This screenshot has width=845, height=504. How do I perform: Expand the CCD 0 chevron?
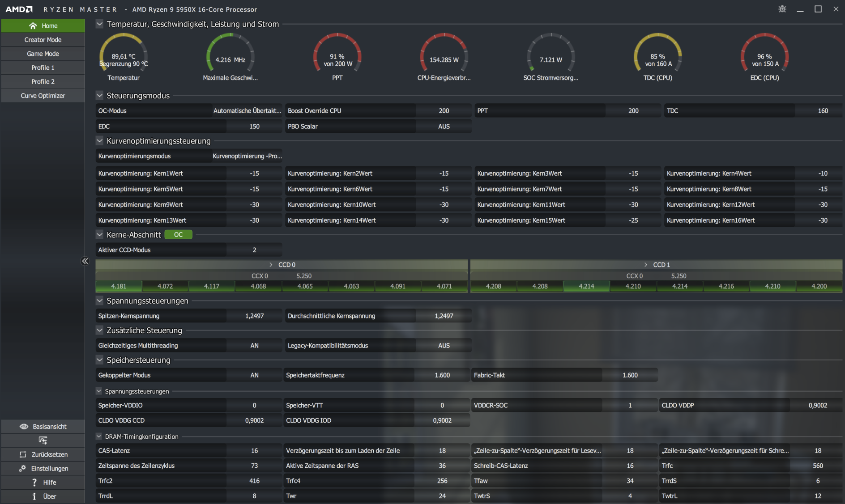click(x=271, y=265)
